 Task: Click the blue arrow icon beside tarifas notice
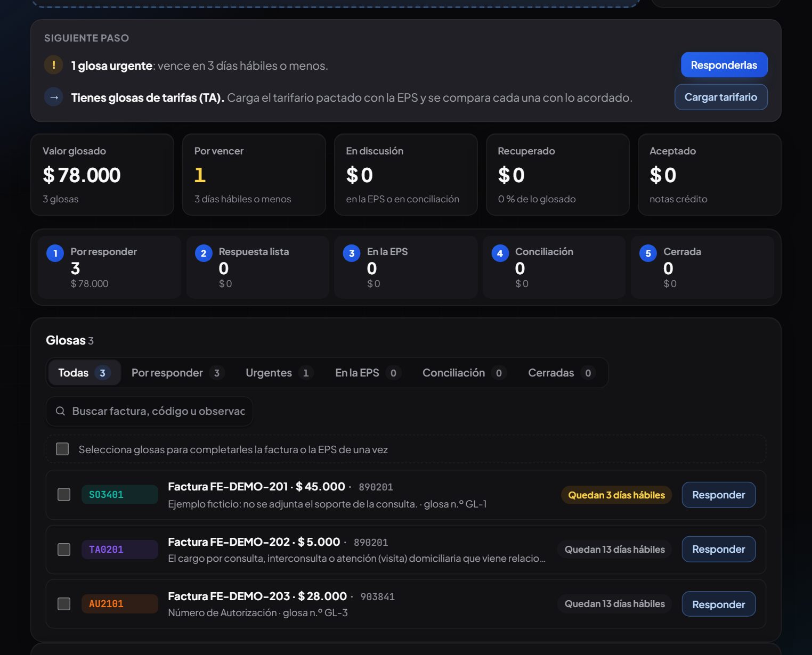53,97
